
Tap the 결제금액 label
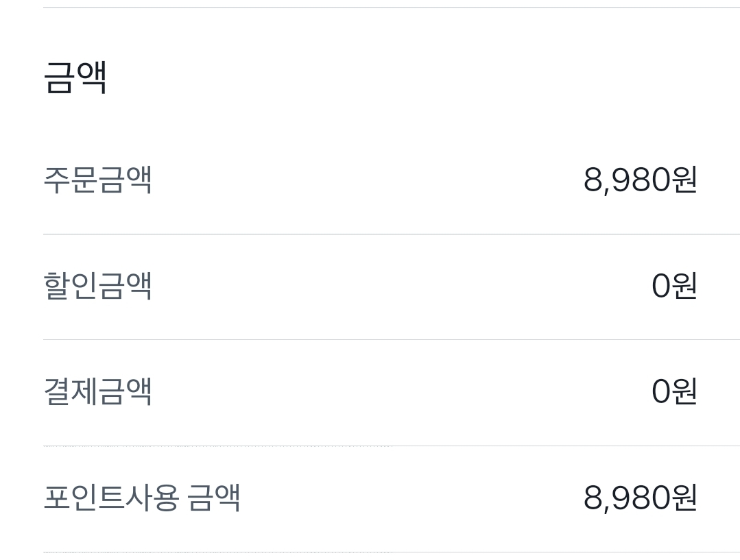(97, 392)
